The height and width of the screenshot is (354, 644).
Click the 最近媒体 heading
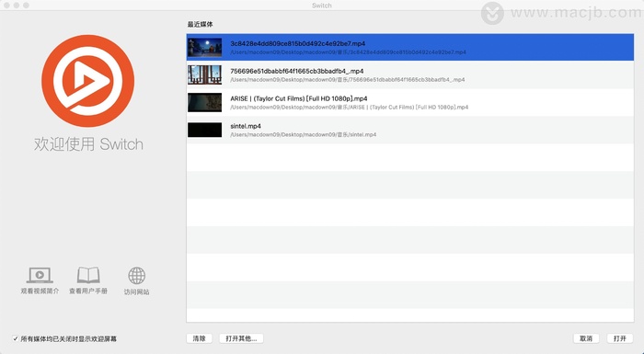coord(201,25)
